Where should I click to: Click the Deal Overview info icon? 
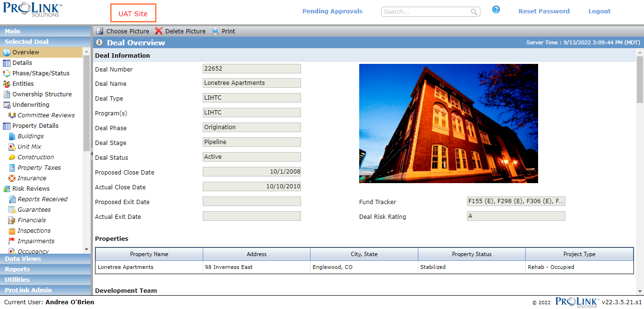coord(99,42)
